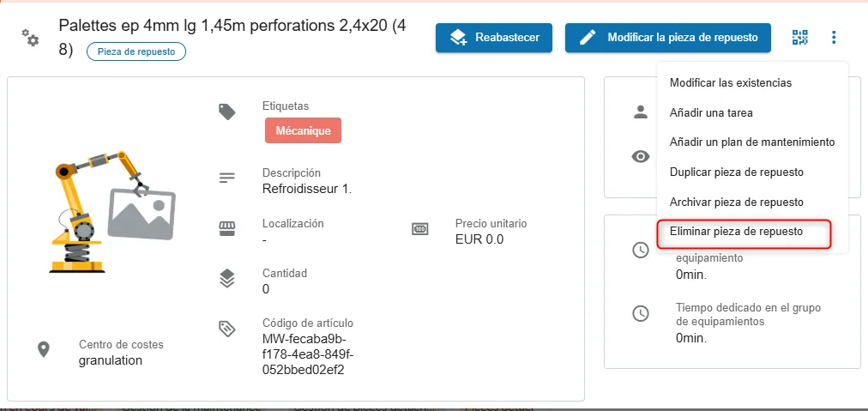Viewport: 868px width, 411px height.
Task: Click the Etiquetas tag icon
Action: [227, 112]
